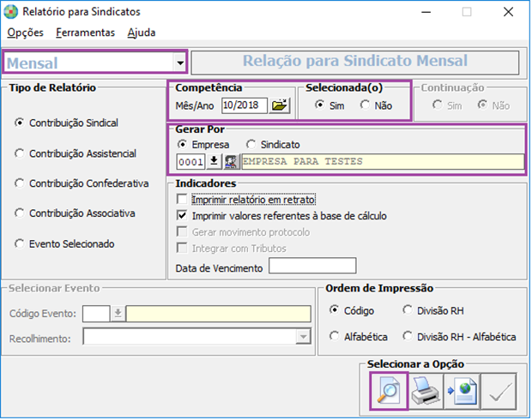Click the grey checkmark confirm button
Screen dimensions: 532x420
tap(499, 392)
